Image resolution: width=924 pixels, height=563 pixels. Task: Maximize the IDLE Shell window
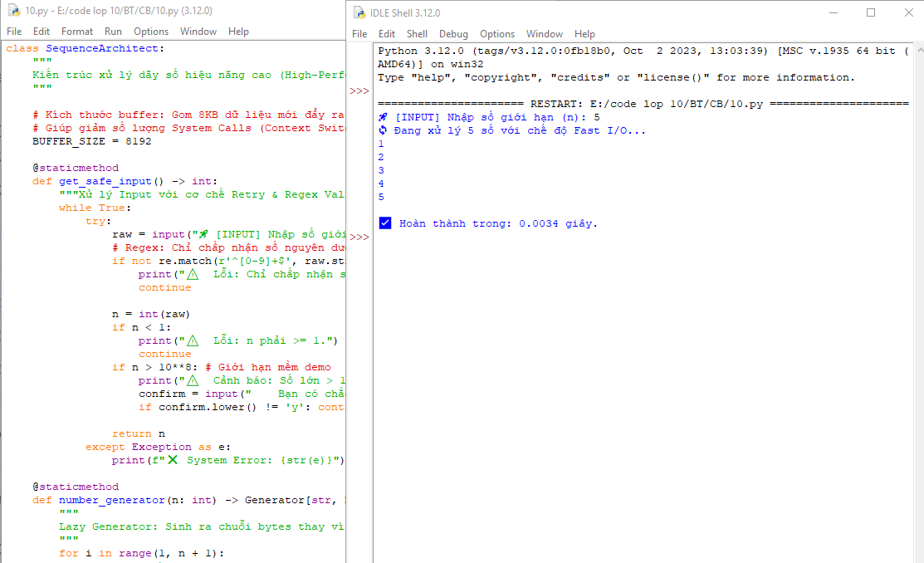tap(871, 12)
